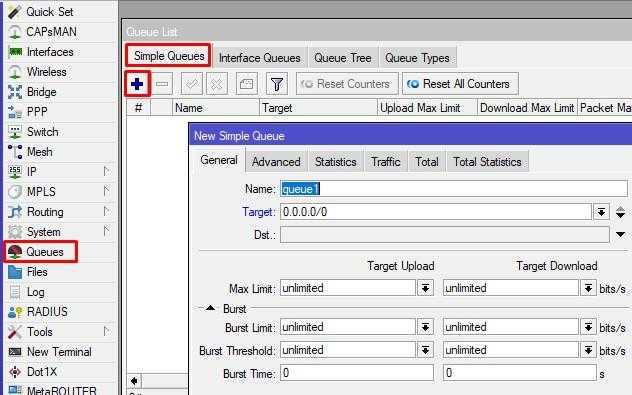Focus the queue Name input field
This screenshot has width=632, height=395.
click(x=453, y=189)
